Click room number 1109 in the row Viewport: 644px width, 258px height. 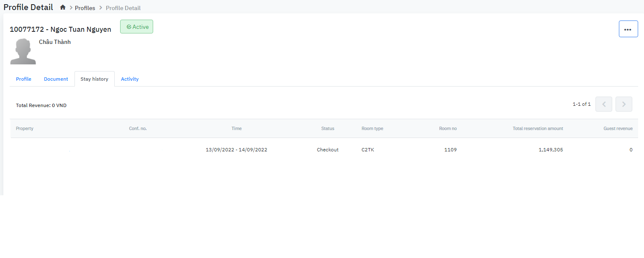coord(450,150)
